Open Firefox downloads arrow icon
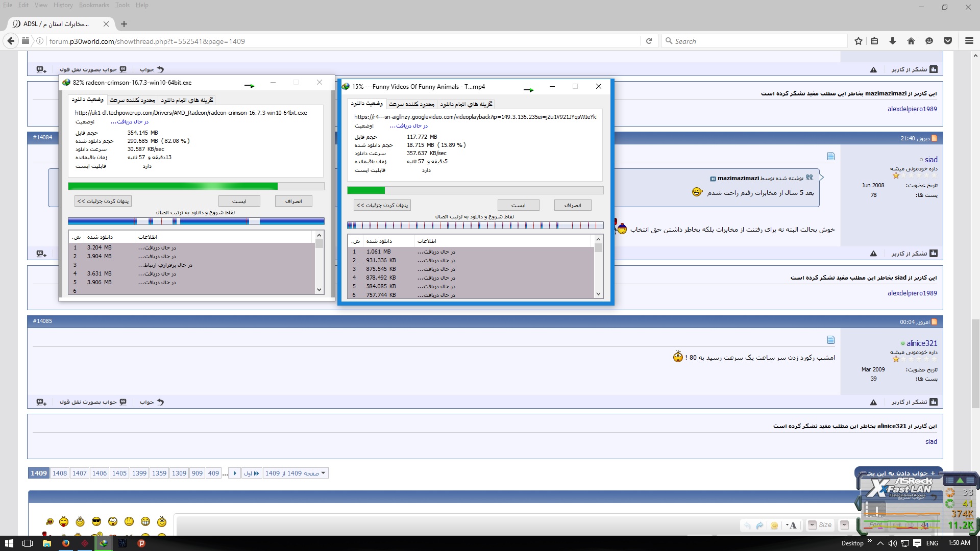This screenshot has width=980, height=551. click(893, 41)
